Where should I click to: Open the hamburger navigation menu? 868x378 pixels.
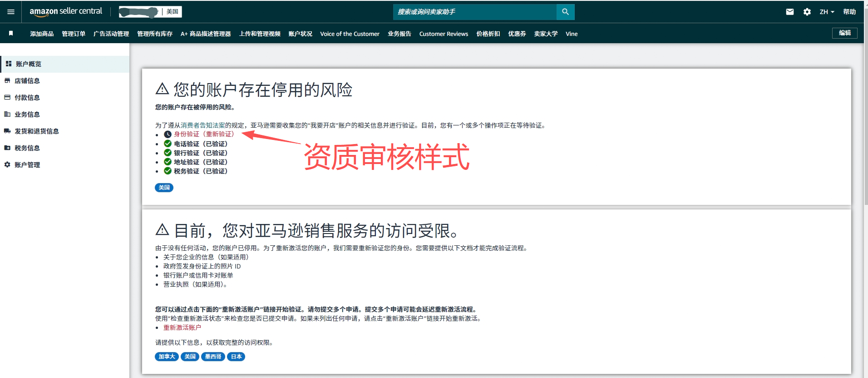coord(11,12)
